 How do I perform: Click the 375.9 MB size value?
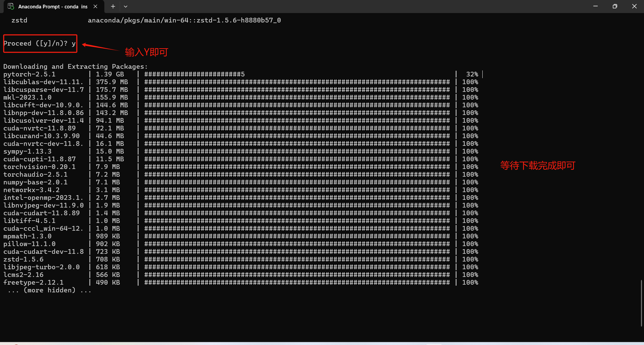click(112, 82)
